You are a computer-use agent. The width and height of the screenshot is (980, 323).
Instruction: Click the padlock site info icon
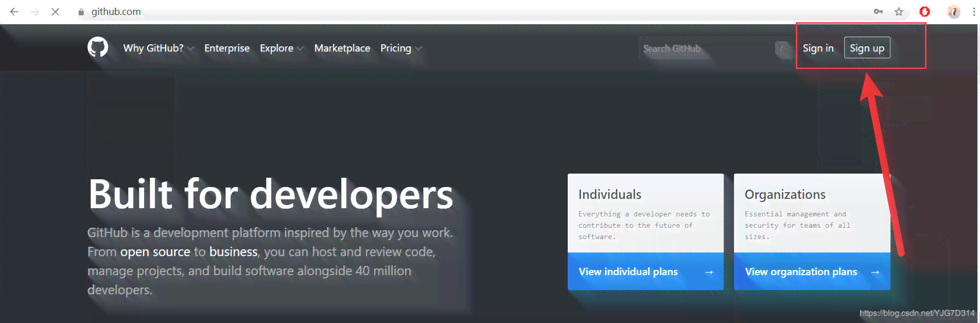81,12
